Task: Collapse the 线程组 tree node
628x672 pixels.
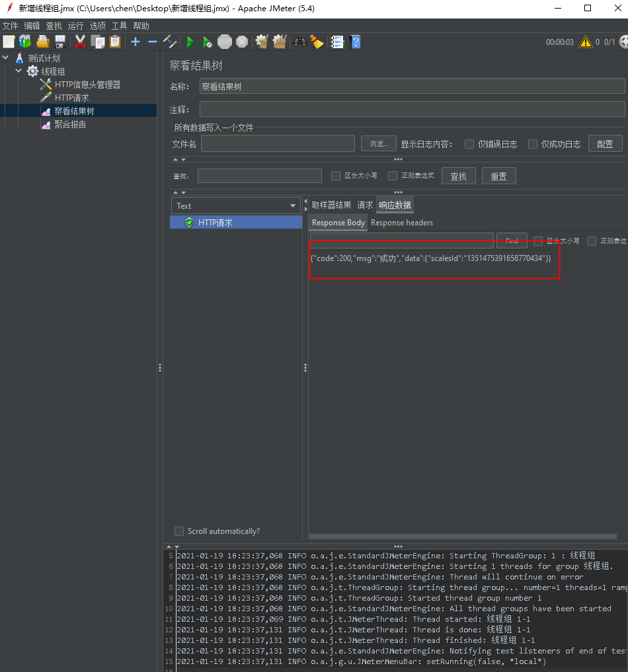Action: coord(19,71)
